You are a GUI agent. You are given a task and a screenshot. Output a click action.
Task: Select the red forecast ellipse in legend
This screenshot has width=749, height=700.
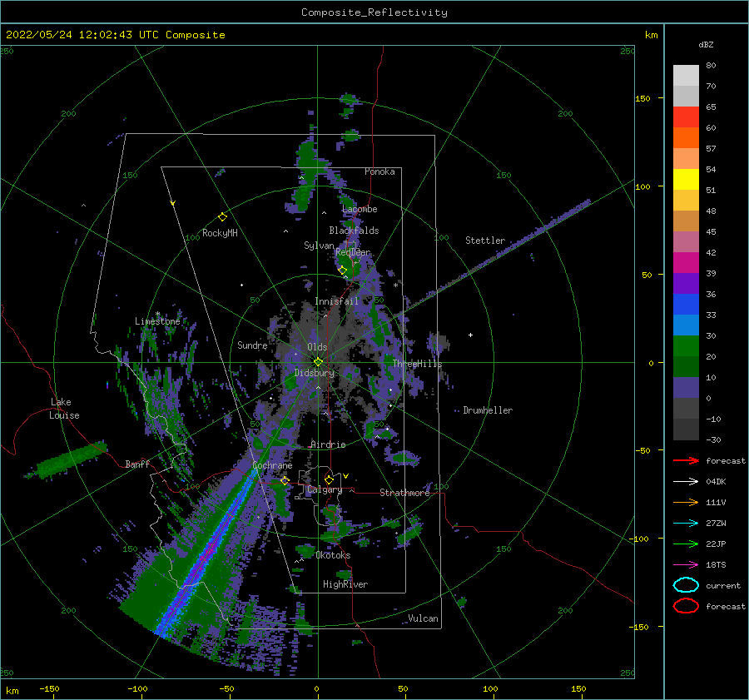tap(686, 606)
